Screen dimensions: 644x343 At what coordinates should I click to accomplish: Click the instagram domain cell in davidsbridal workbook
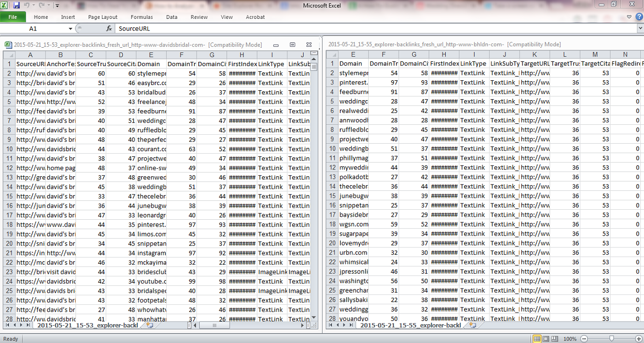click(152, 253)
